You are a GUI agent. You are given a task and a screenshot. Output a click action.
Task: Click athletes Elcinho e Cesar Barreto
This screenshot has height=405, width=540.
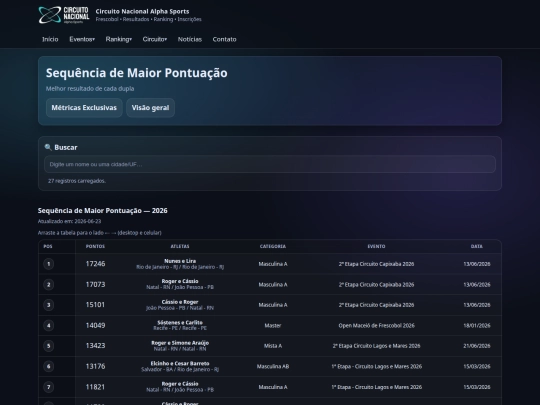point(180,363)
